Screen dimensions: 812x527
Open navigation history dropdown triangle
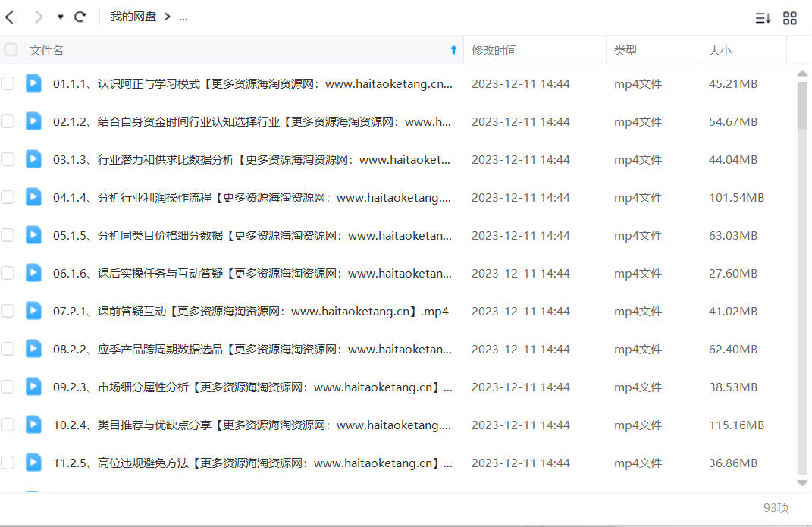click(61, 17)
